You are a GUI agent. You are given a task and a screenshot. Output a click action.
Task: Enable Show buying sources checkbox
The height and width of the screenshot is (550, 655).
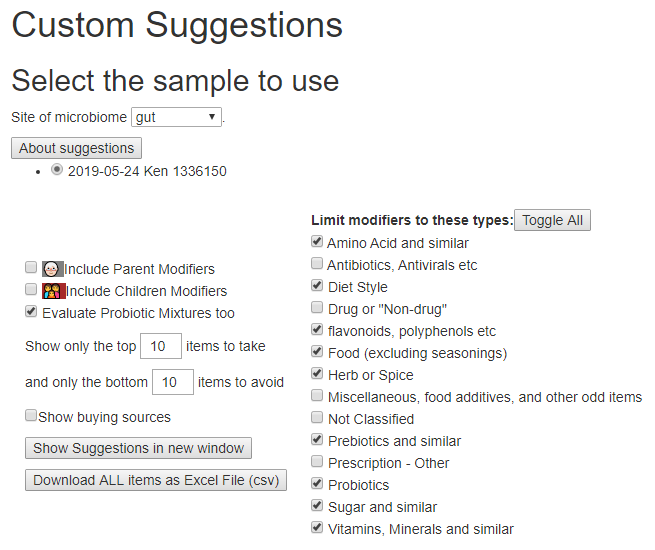pos(31,415)
